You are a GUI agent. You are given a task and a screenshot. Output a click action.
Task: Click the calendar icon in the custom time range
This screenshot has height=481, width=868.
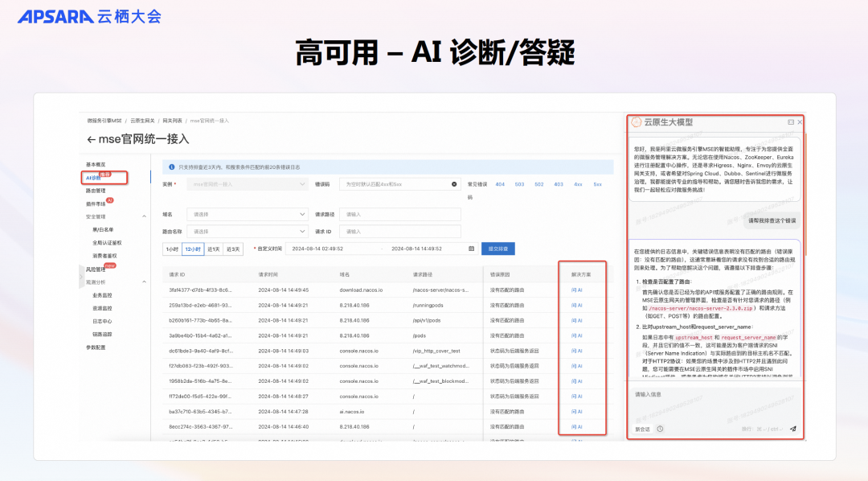(x=472, y=249)
